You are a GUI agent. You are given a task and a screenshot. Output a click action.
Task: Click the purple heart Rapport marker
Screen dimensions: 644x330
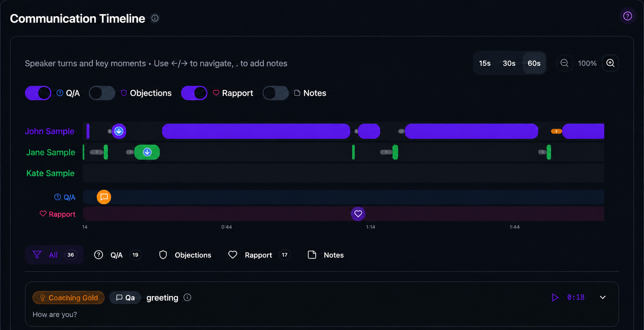pos(358,214)
